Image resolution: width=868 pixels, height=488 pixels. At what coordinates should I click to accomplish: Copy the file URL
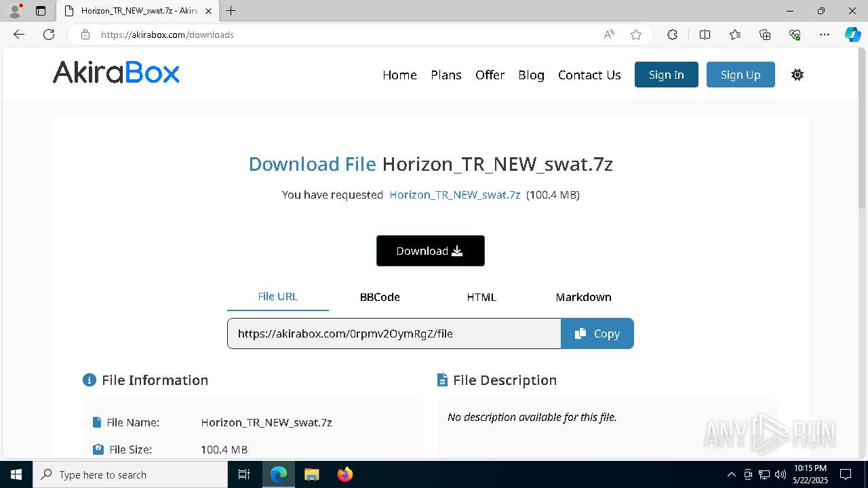tap(597, 333)
